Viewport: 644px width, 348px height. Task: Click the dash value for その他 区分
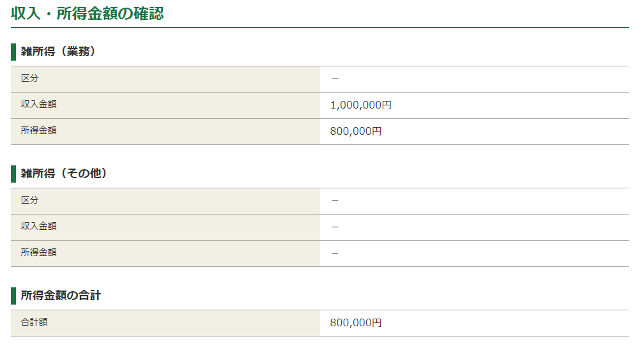[335, 200]
